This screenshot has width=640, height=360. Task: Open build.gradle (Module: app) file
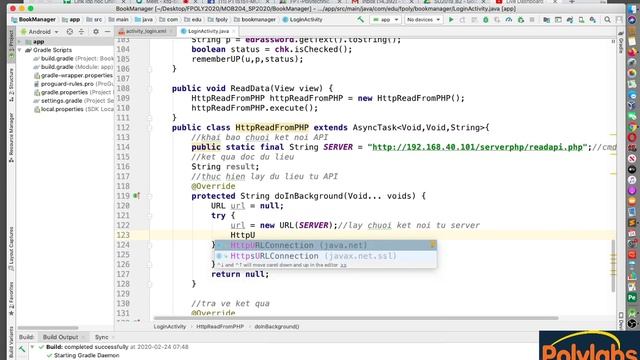(73, 67)
